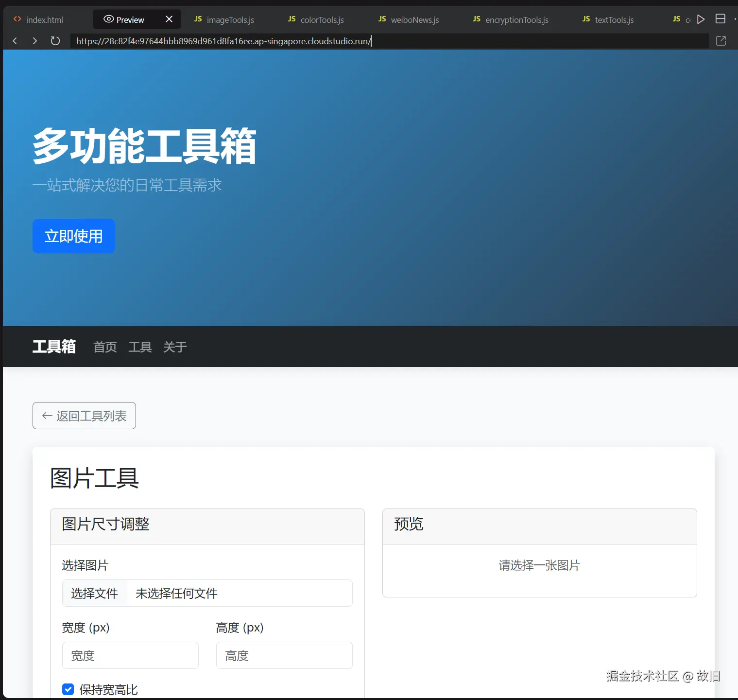This screenshot has height=700, width=738.
Task: Open the weiboNews.js tab
Action: pyautogui.click(x=409, y=19)
